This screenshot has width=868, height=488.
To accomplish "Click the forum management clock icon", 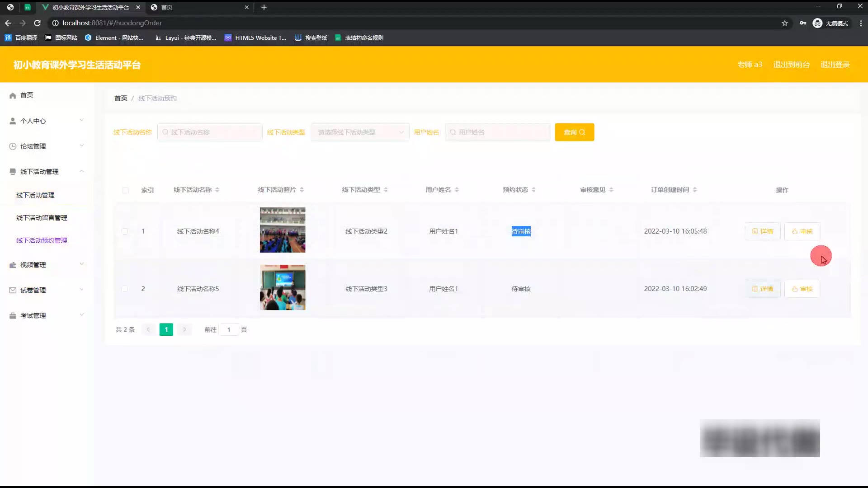I will point(13,146).
